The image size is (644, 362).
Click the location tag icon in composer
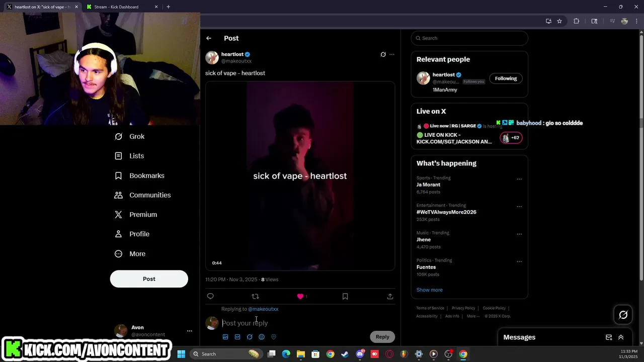click(274, 337)
